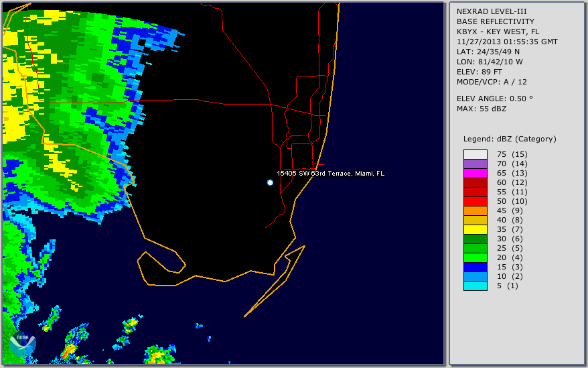Click the 15 dBZ blue legend swatch
The width and height of the screenshot is (588, 368).
coord(475,267)
